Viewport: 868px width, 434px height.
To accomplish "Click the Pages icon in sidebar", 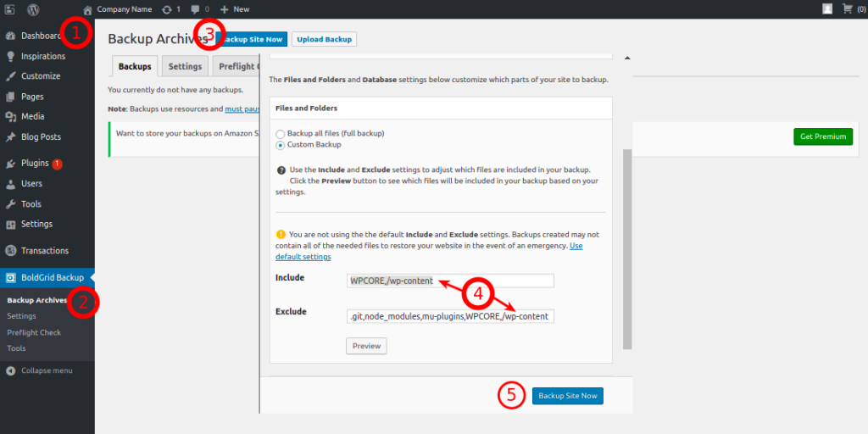I will tap(10, 97).
